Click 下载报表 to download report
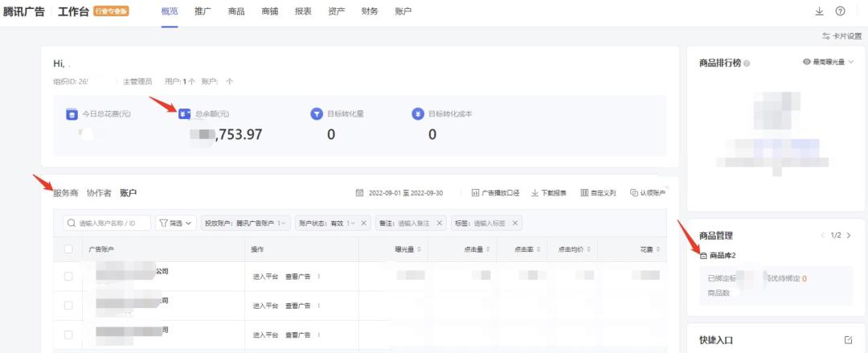The width and height of the screenshot is (868, 353). [x=549, y=193]
